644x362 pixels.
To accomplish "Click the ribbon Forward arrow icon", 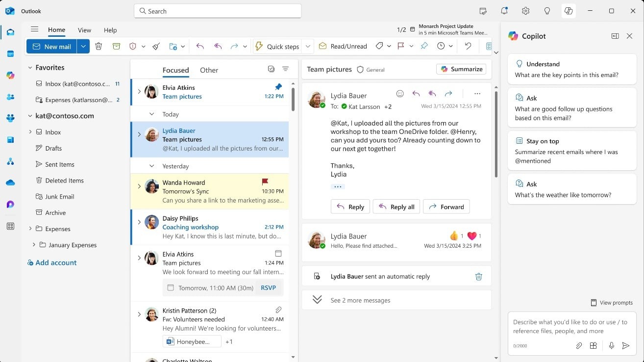I will [234, 46].
